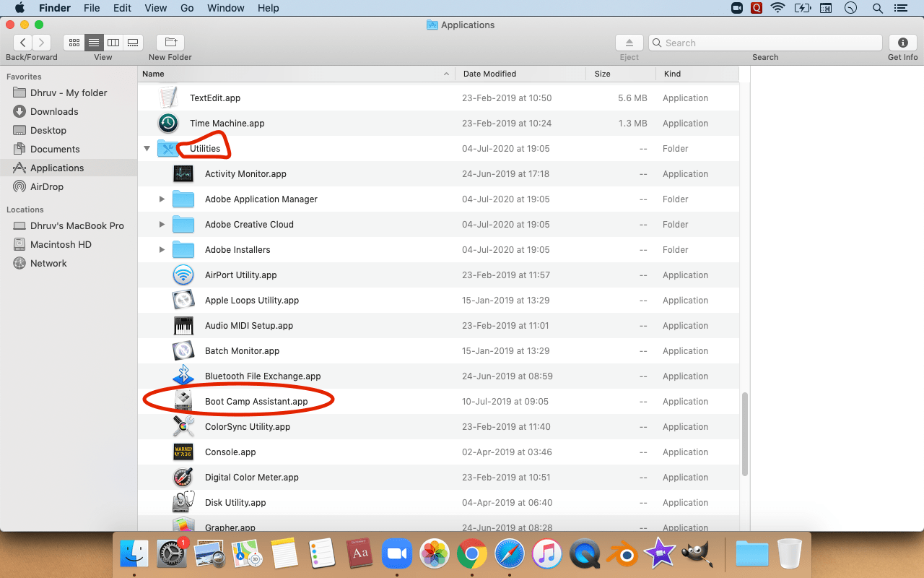Click the Eject toolbar button
This screenshot has width=924, height=578.
click(629, 43)
